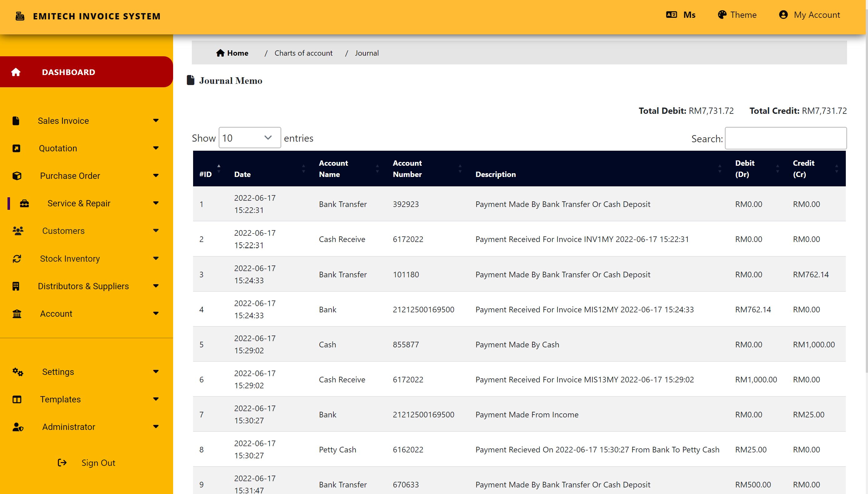Click the Customers people icon
Viewport: 868px width, 494px height.
click(x=18, y=231)
